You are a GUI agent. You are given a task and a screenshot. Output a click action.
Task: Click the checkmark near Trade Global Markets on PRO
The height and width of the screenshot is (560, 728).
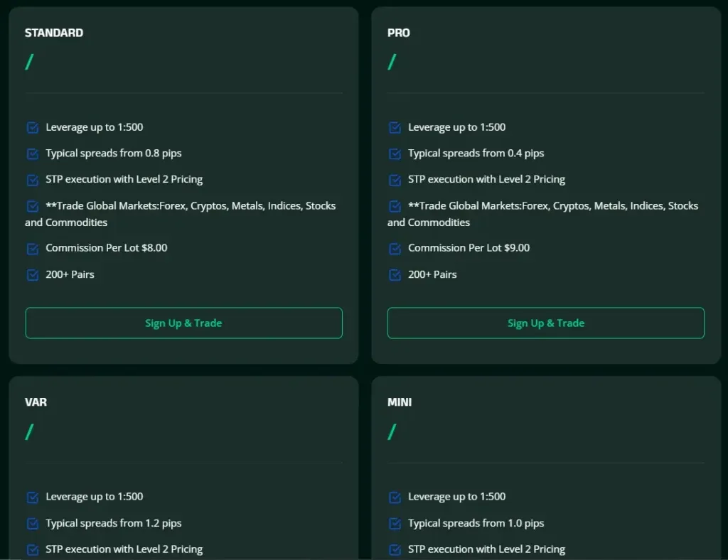[x=395, y=206]
